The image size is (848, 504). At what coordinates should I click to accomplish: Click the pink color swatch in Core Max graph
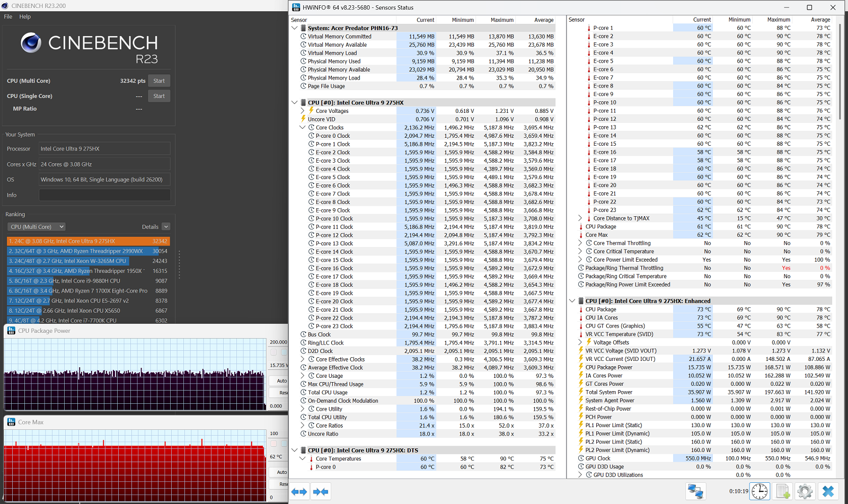coord(273,444)
